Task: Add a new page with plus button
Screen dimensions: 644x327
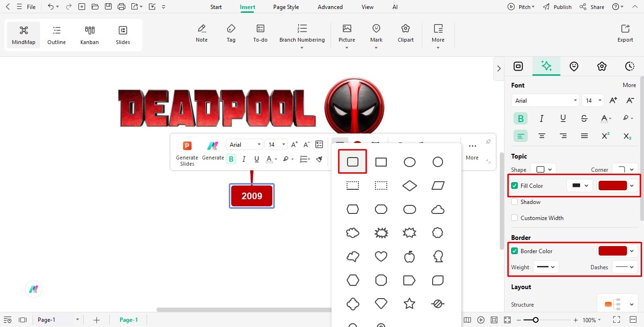Action: pos(96,320)
